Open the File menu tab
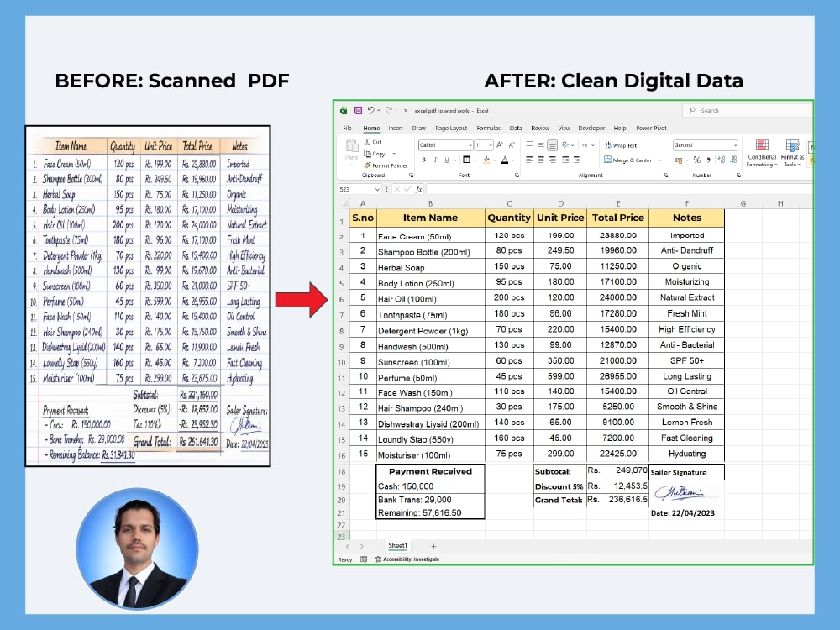Image resolution: width=840 pixels, height=630 pixels. pos(347,128)
